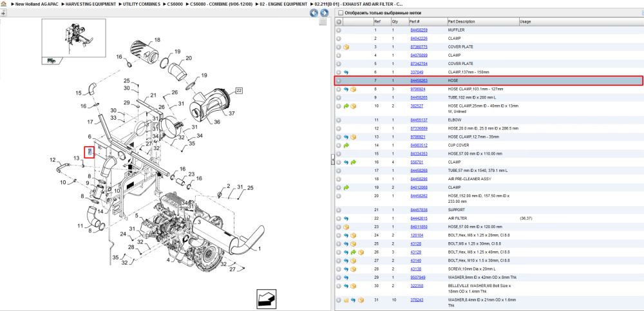
Task: Sort by the Qty column header
Action: coord(399,21)
